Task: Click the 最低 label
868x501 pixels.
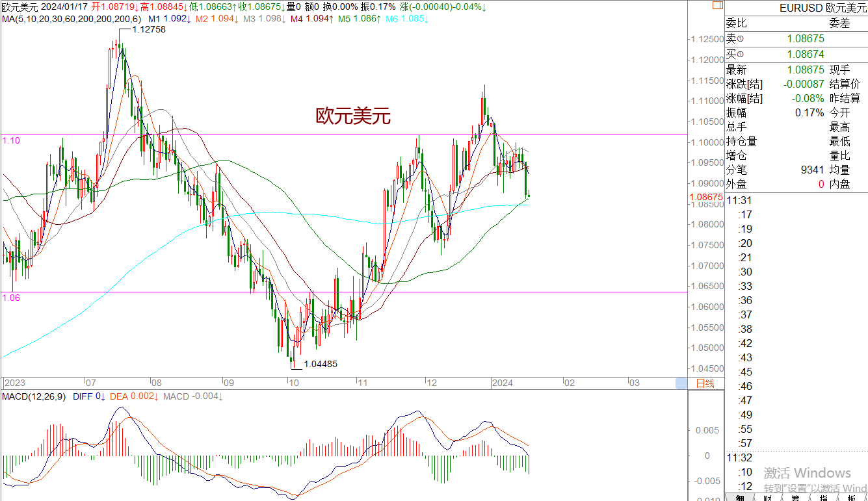Action: click(x=840, y=141)
